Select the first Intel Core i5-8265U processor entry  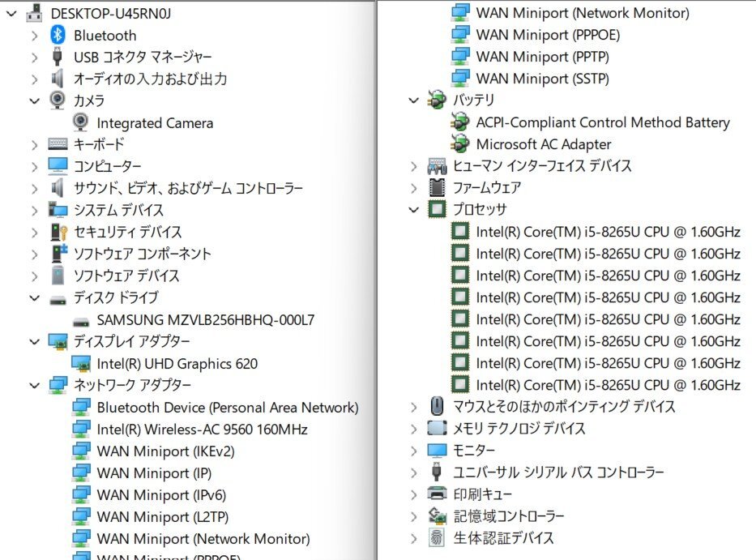tap(608, 232)
